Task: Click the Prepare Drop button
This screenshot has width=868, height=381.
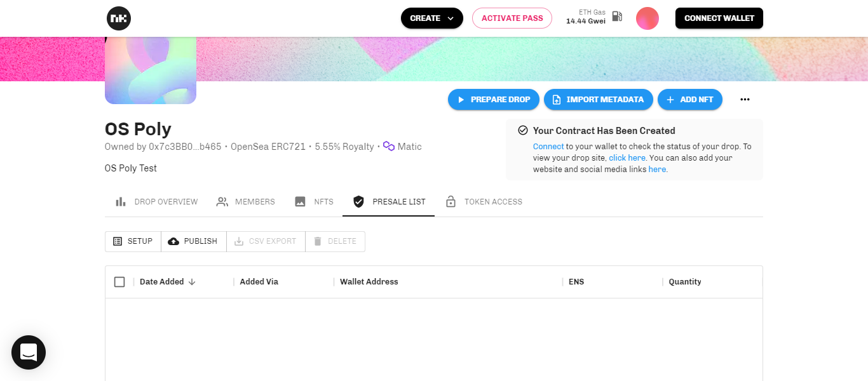Action: point(494,100)
